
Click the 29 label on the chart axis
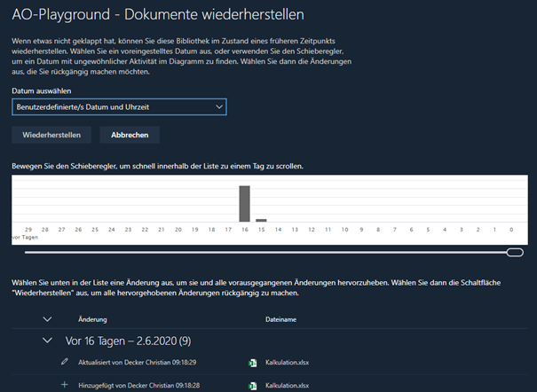click(x=28, y=230)
